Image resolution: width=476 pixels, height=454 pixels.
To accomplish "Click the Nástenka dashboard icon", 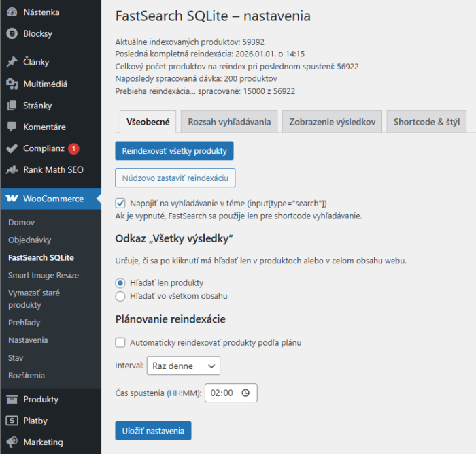I will pyautogui.click(x=12, y=12).
